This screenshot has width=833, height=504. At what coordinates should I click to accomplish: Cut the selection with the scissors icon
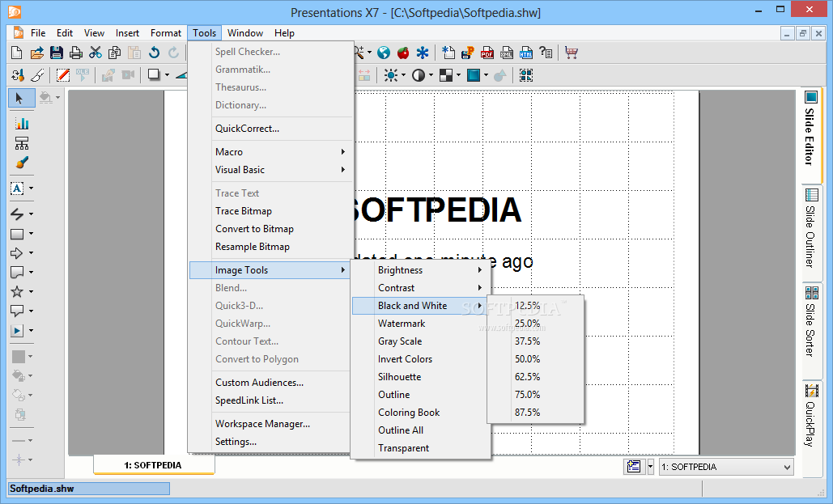(x=95, y=53)
